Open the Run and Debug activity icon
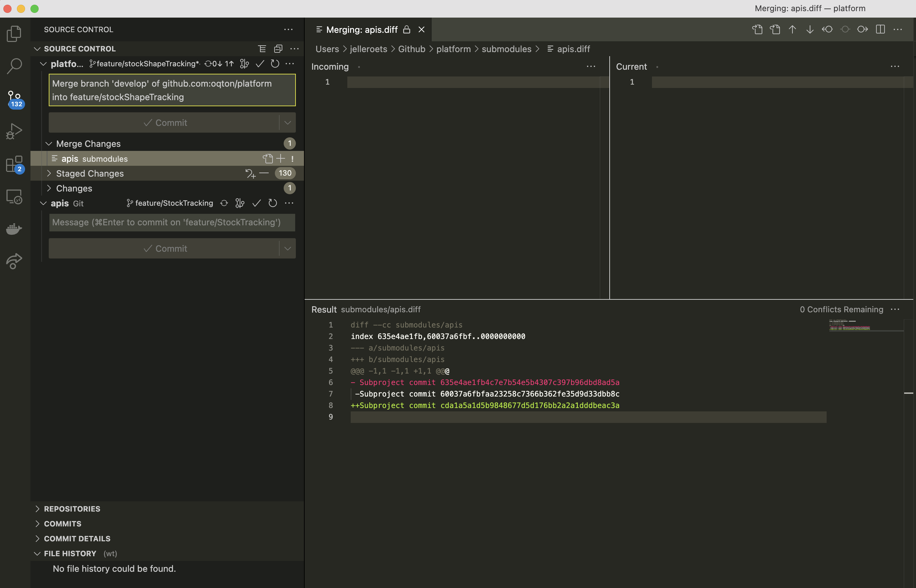 [x=14, y=131]
